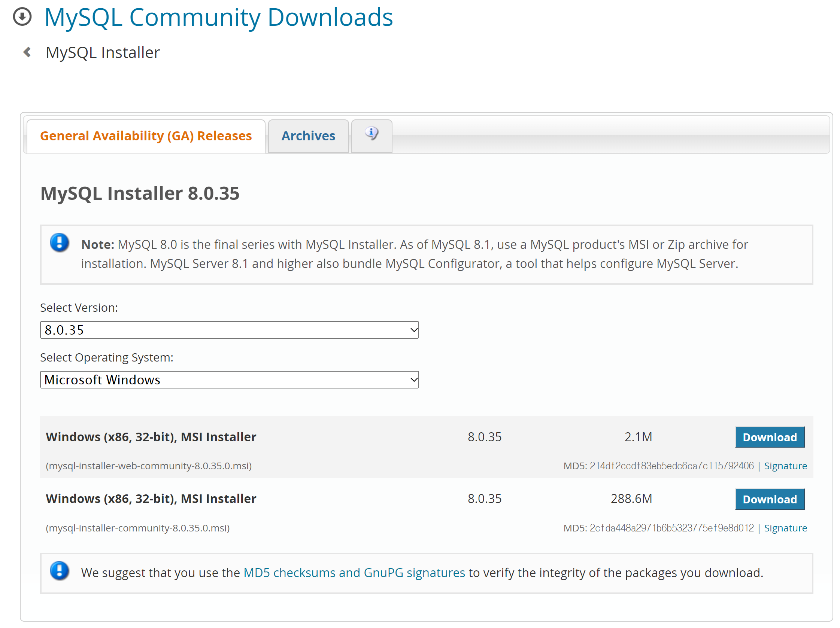Click mysql-installer-web-community-8.0.35.0.msi filename
This screenshot has width=840, height=628.
pos(148,466)
